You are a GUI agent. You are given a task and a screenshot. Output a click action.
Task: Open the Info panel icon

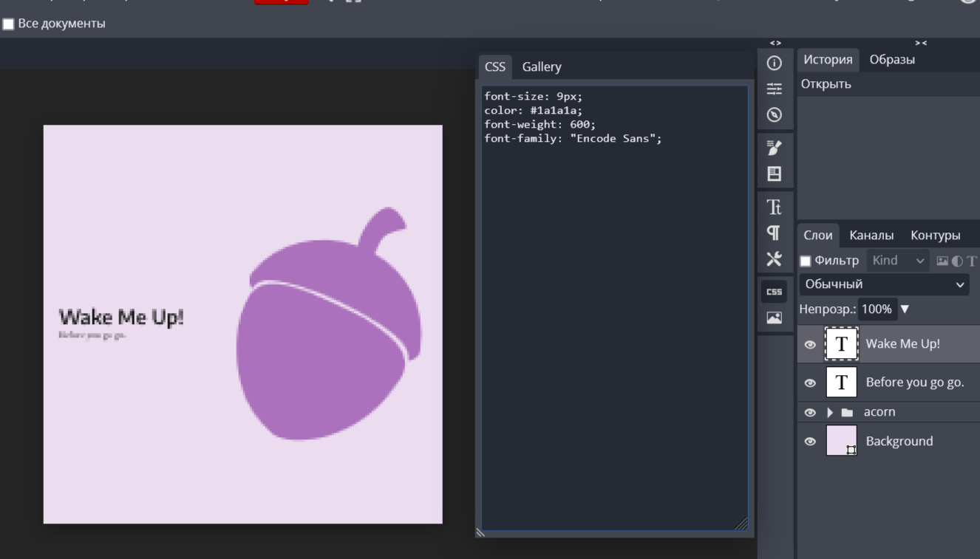click(x=774, y=64)
